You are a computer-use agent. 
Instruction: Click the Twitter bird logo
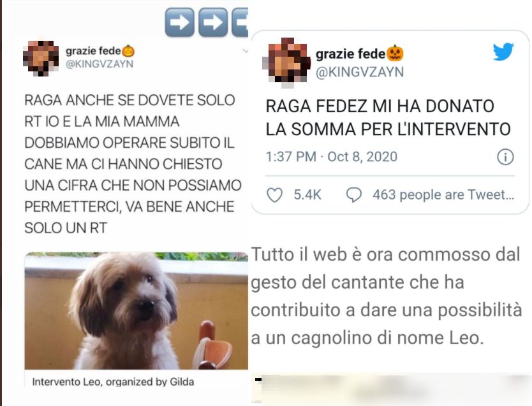point(503,52)
